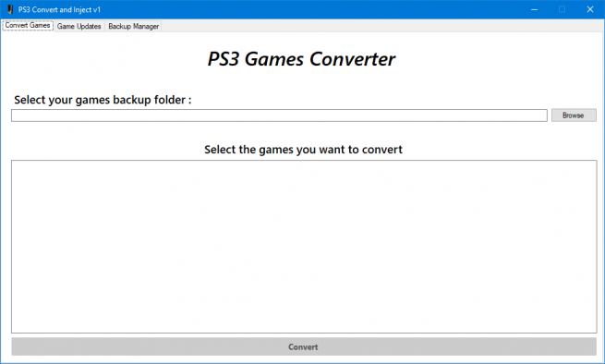Activate the grayed-out Convert button
The width and height of the screenshot is (605, 364).
(x=304, y=346)
